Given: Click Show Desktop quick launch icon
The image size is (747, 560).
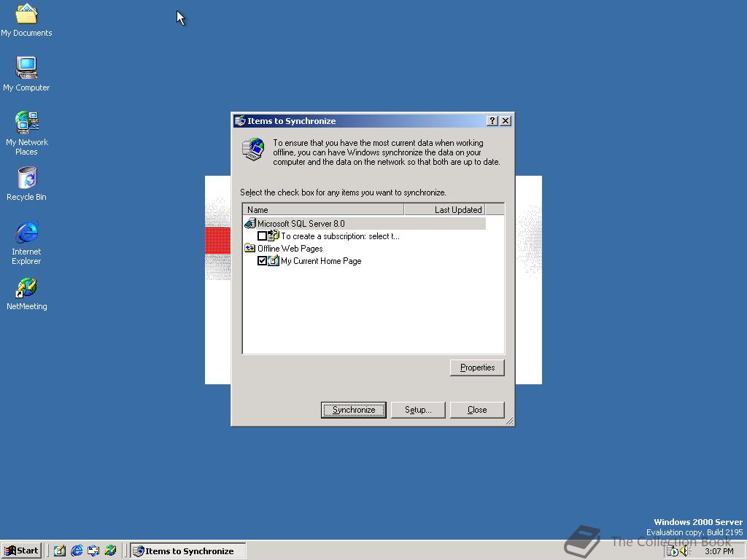Looking at the screenshot, I should (60, 551).
